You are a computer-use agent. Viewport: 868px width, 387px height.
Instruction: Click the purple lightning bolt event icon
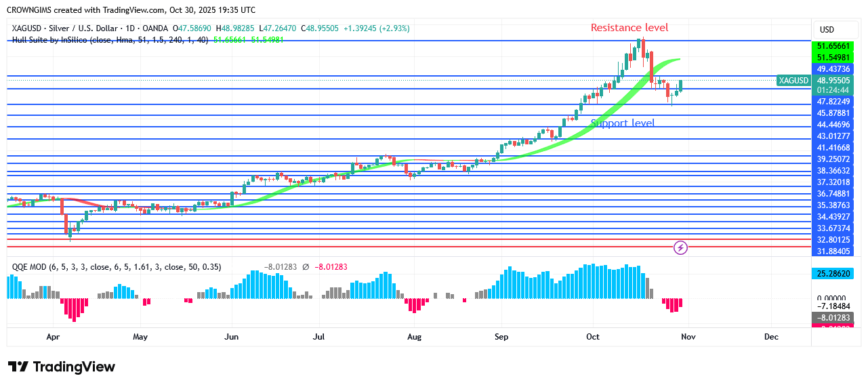click(x=681, y=247)
